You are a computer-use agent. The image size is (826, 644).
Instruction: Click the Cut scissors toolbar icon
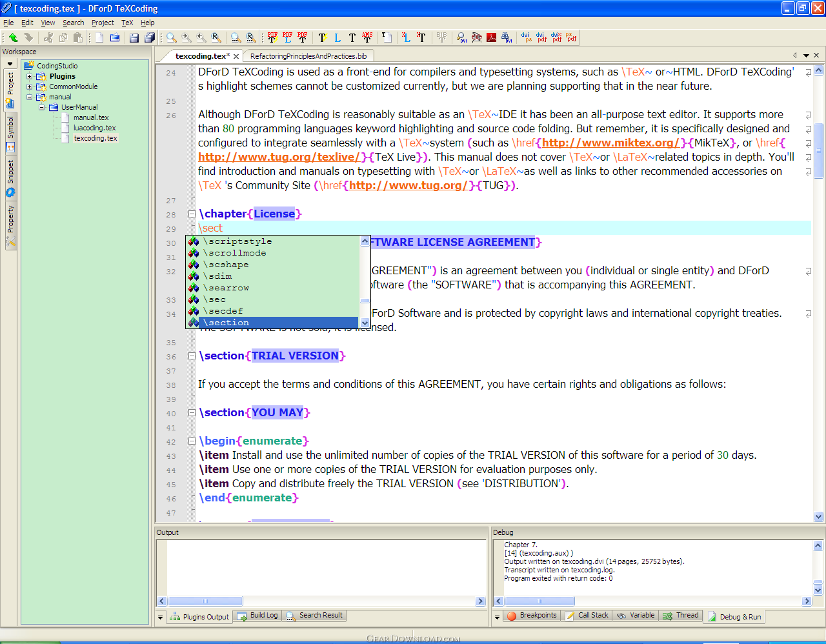(48, 37)
